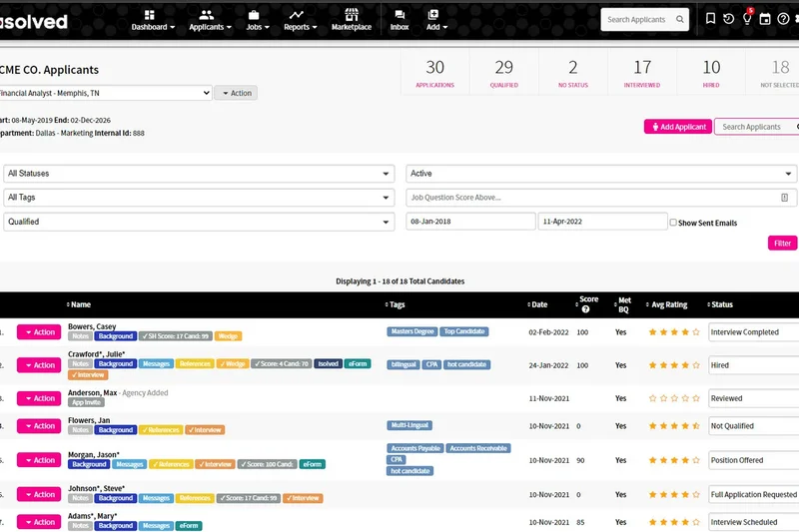This screenshot has height=532, width=799.
Task: Open the lightbulb notifications icon
Action: point(746,19)
